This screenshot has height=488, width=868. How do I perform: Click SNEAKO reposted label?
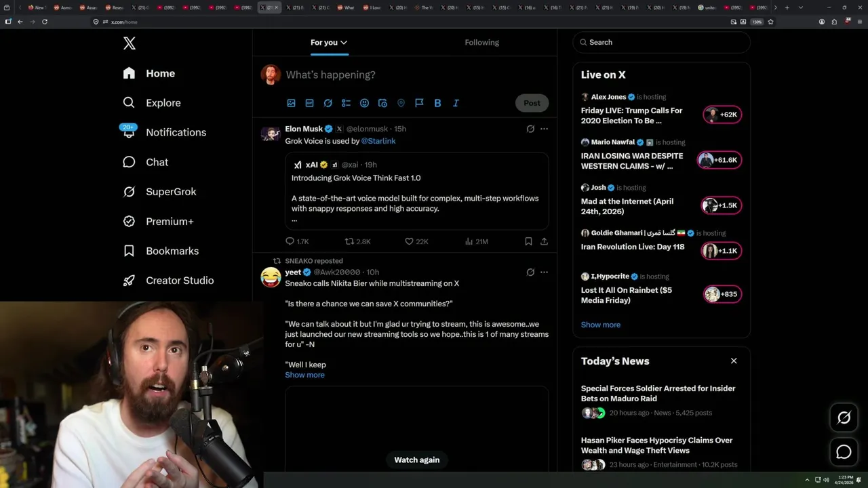[x=313, y=261]
